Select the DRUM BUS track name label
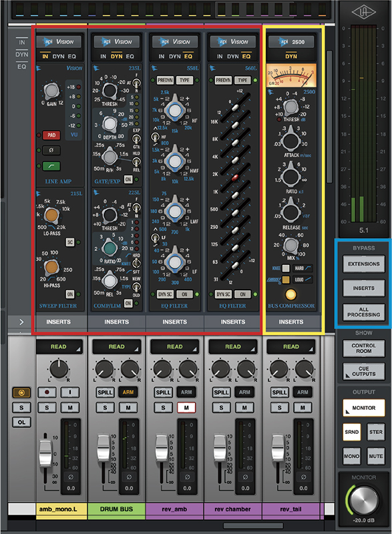Screen dimensions: 392x534 116,509
